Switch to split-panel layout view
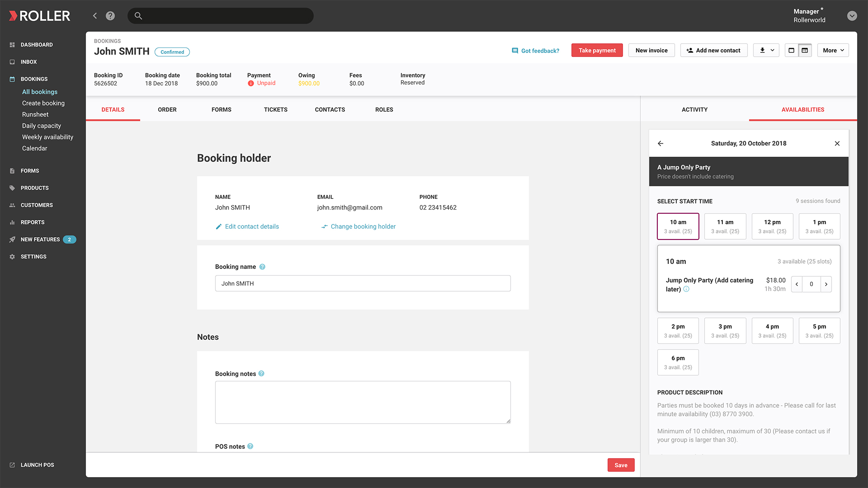The width and height of the screenshot is (868, 488). [x=805, y=50]
